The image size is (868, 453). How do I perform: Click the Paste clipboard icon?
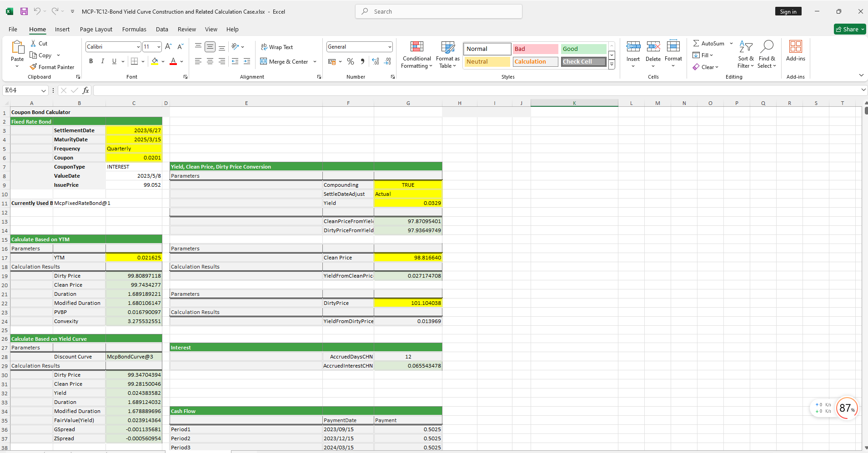coord(17,47)
